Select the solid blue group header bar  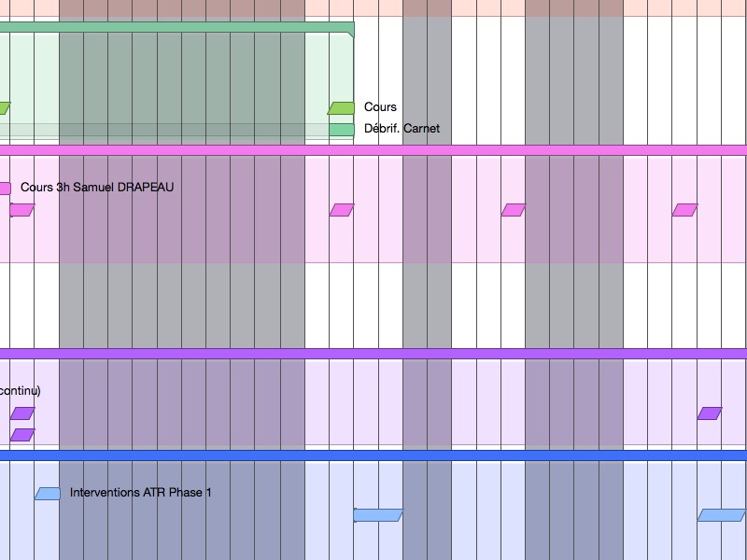pyautogui.click(x=373, y=455)
